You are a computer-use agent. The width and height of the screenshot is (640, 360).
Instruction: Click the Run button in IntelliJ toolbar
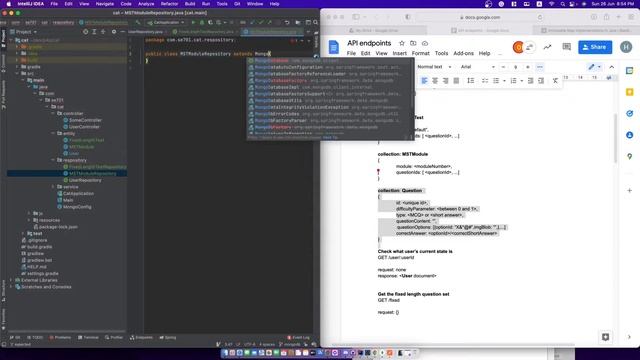point(193,22)
